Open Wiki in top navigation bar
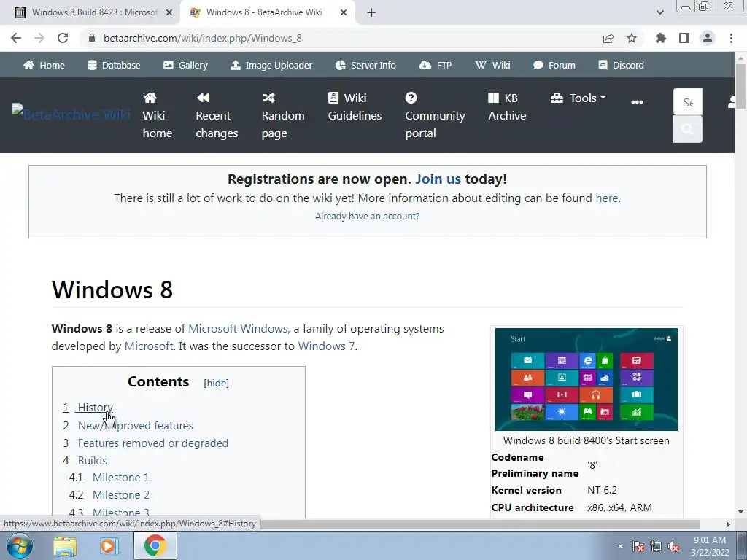 pyautogui.click(x=492, y=65)
